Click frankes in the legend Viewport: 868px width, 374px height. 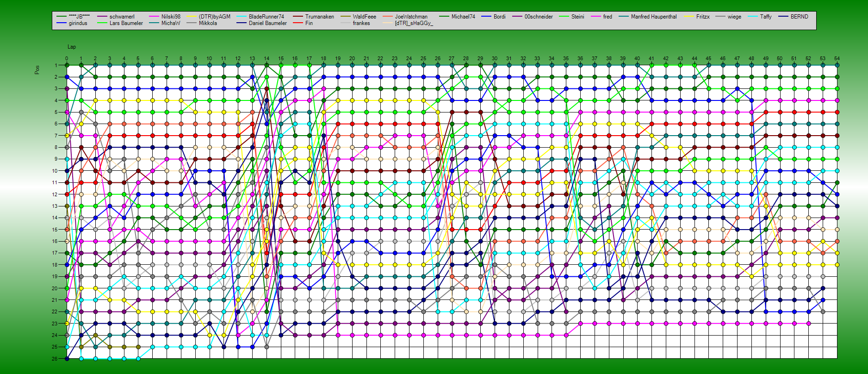[361, 23]
